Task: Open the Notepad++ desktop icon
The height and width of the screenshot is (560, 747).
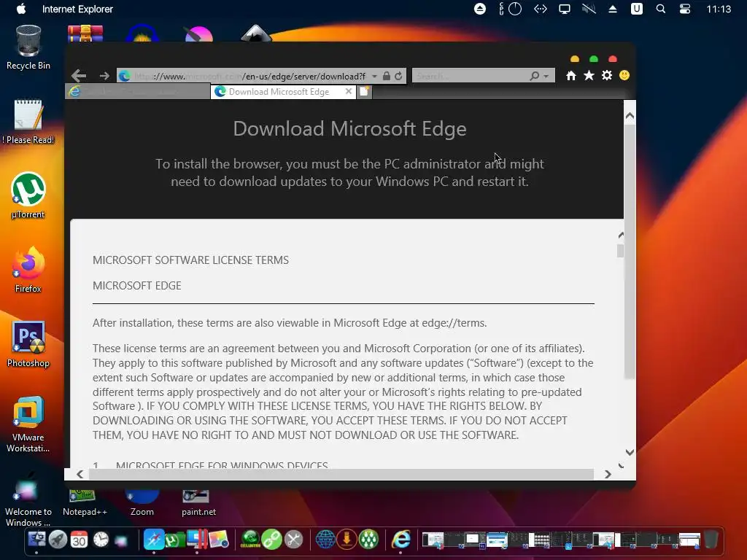Action: click(85, 502)
